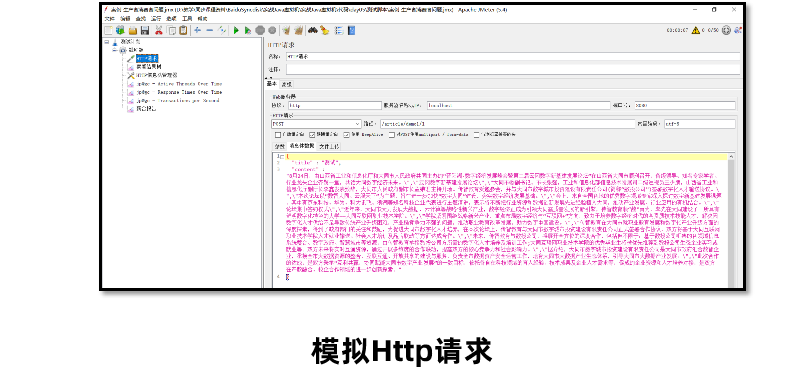Open the File Upload parameters tab
Image resolution: width=805 pixels, height=376 pixels.
coord(329,146)
